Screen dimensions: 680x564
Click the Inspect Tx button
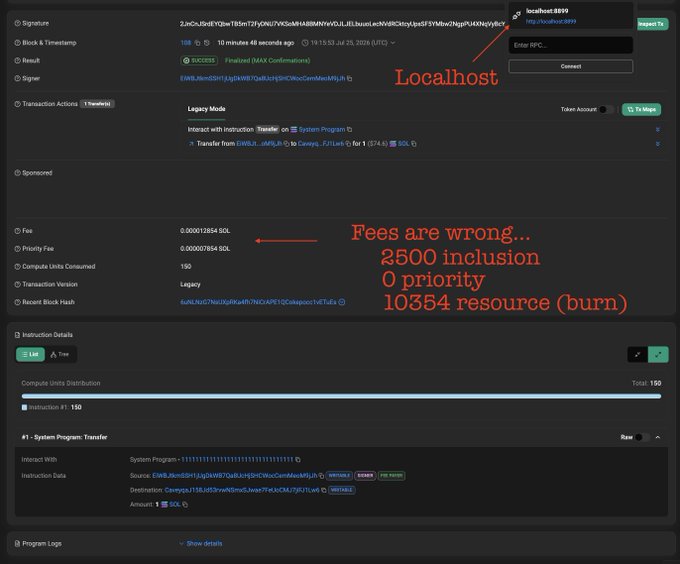coord(651,24)
